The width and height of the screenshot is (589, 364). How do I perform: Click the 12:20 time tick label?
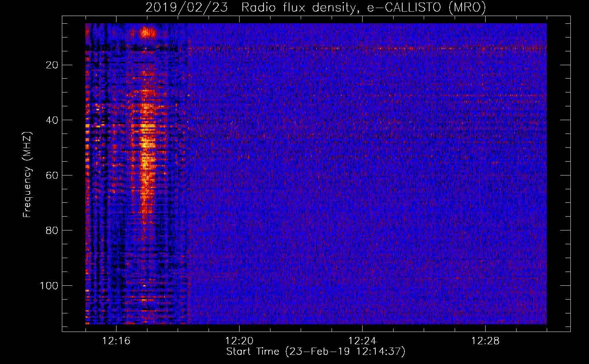239,341
